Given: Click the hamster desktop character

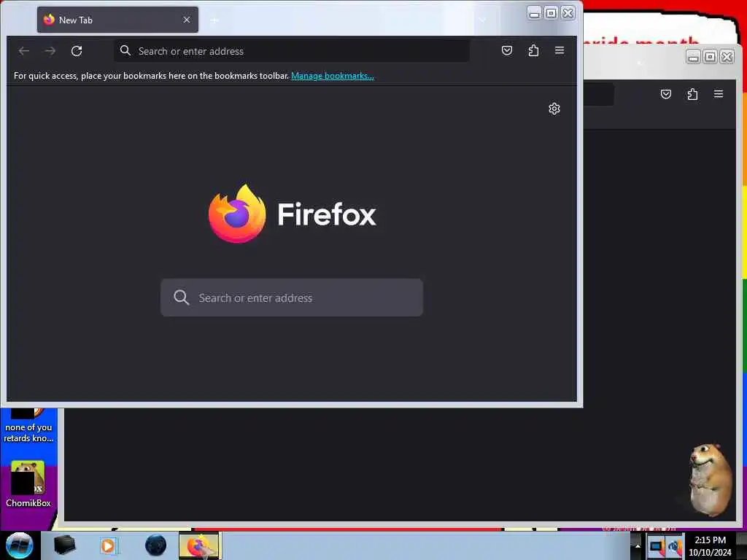Looking at the screenshot, I should coord(709,479).
